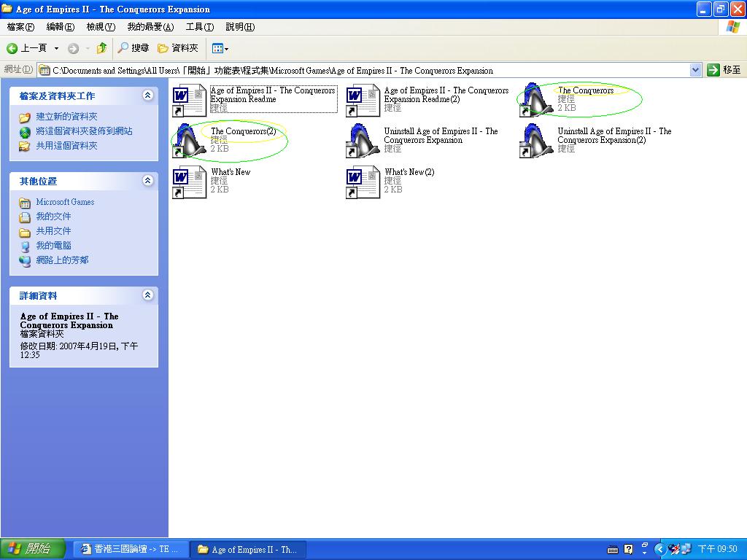Click the Age of Empires II taskbar button

tap(248, 550)
